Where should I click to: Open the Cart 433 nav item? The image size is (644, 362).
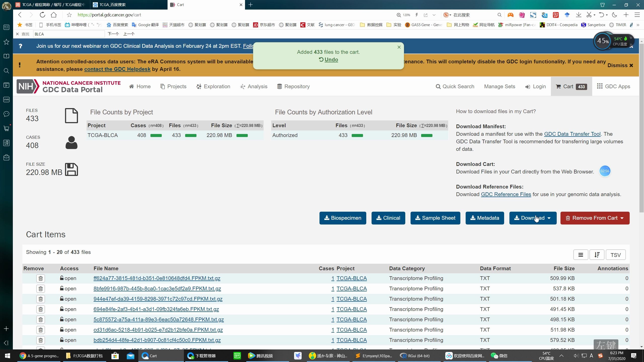click(571, 86)
